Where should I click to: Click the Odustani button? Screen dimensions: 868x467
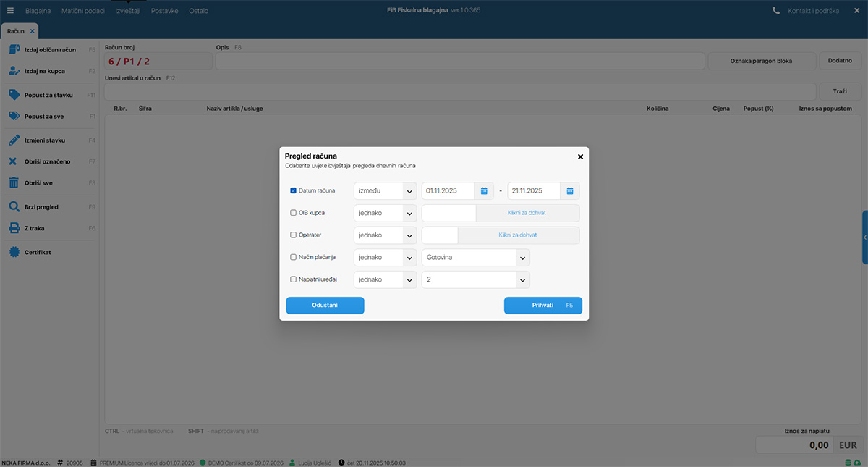(x=325, y=306)
